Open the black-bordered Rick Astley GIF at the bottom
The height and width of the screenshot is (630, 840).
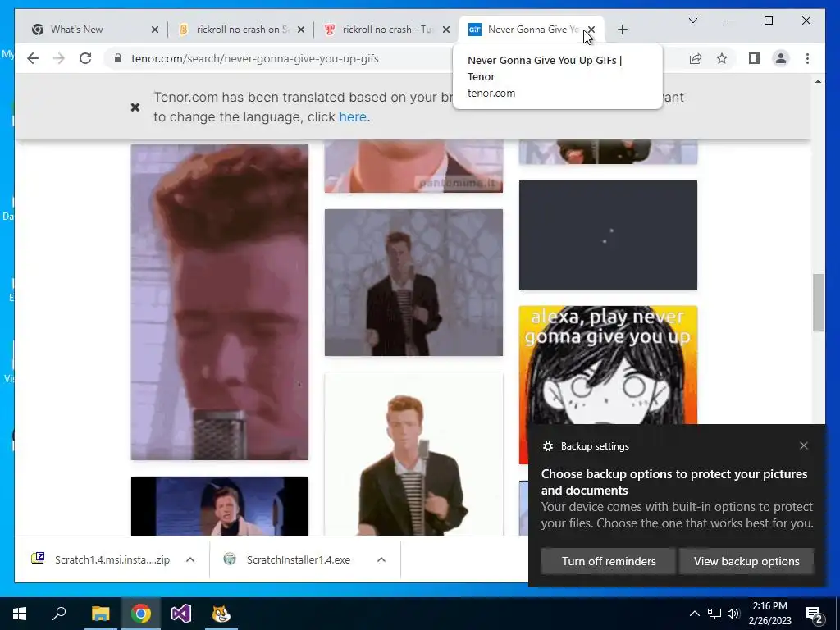(x=220, y=505)
